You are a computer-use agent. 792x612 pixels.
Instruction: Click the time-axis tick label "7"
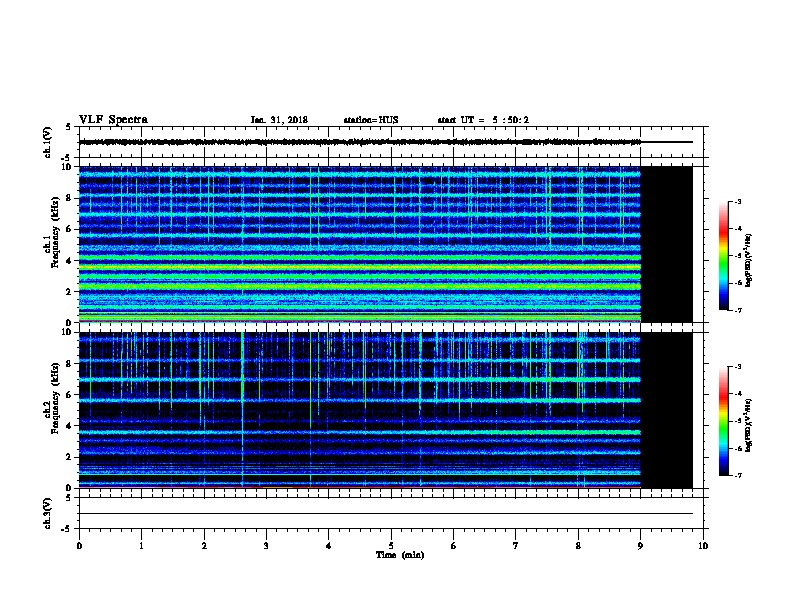(516, 545)
